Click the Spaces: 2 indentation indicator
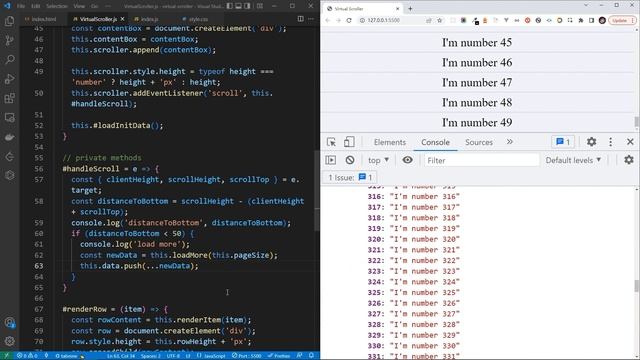The image size is (640, 360). (x=151, y=356)
